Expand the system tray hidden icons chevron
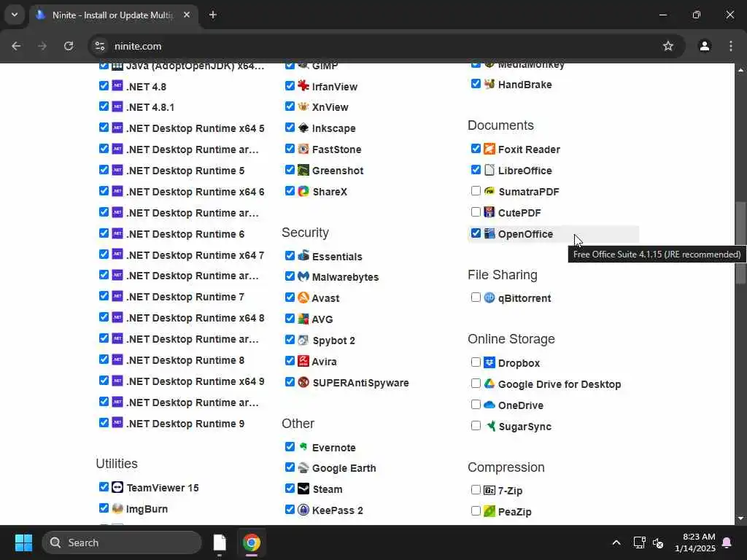Screen dimensions: 747x560 [x=616, y=542]
